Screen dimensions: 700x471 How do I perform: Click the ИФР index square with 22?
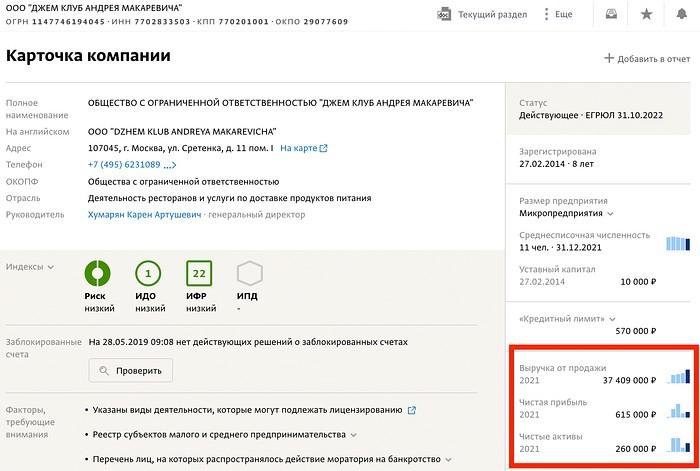[x=199, y=273]
